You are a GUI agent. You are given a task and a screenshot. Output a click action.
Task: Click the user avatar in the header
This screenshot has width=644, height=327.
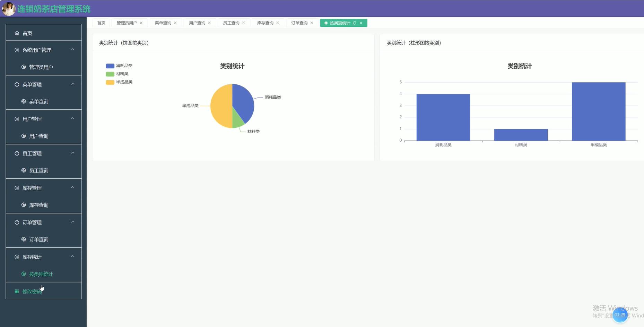tap(8, 9)
